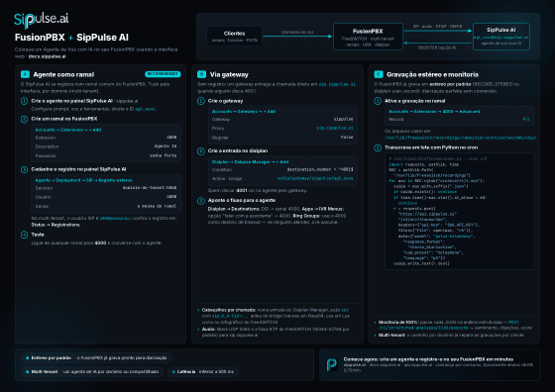This screenshot has width=555, height=392.
Task: Click 'Accounts → Extensions → + Add' path
Action: pos(68,130)
